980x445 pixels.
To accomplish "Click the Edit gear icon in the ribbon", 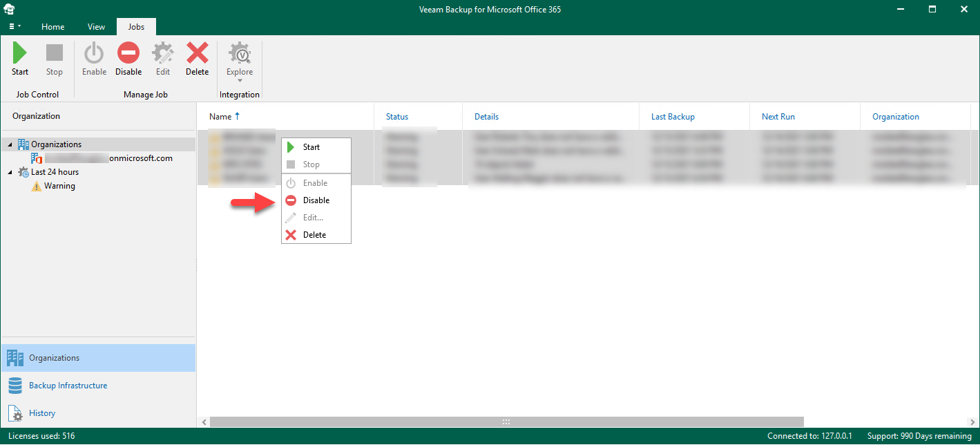I will [163, 53].
